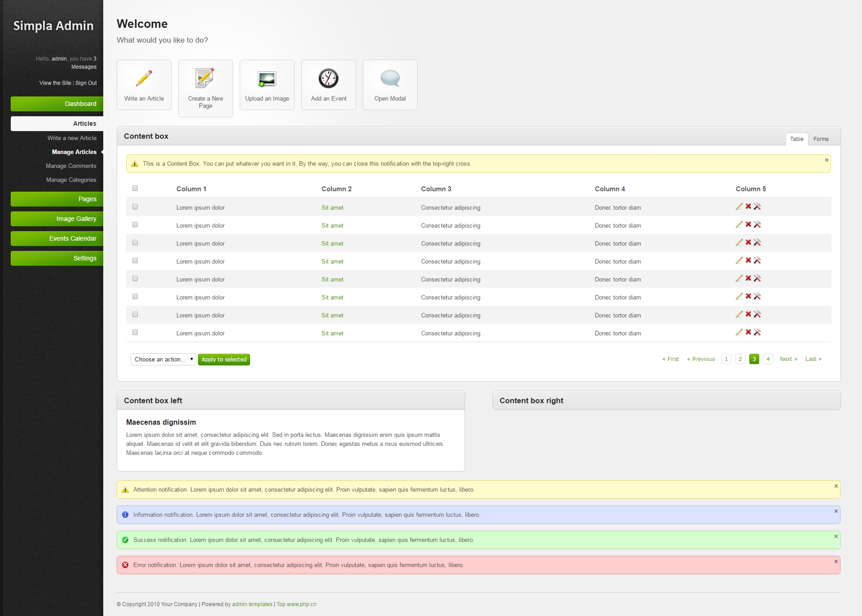This screenshot has width=862, height=616.
Task: Open Manage Comments in the sidebar
Action: pos(71,166)
